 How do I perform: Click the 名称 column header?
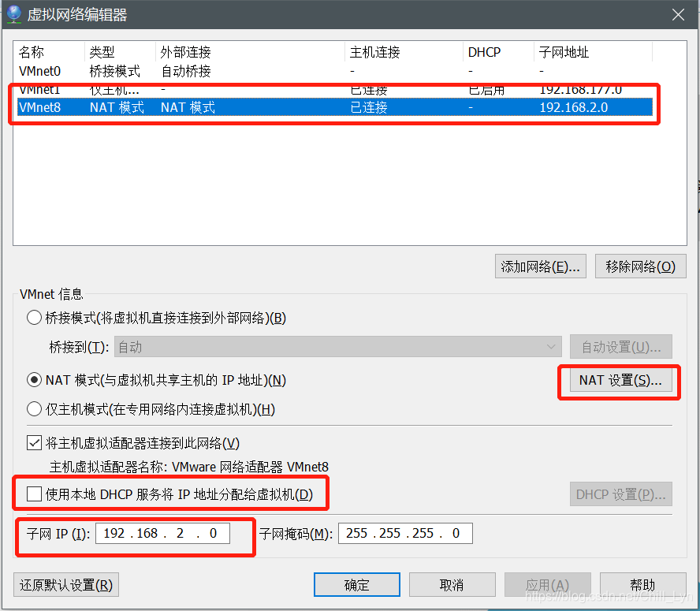[x=50, y=52]
